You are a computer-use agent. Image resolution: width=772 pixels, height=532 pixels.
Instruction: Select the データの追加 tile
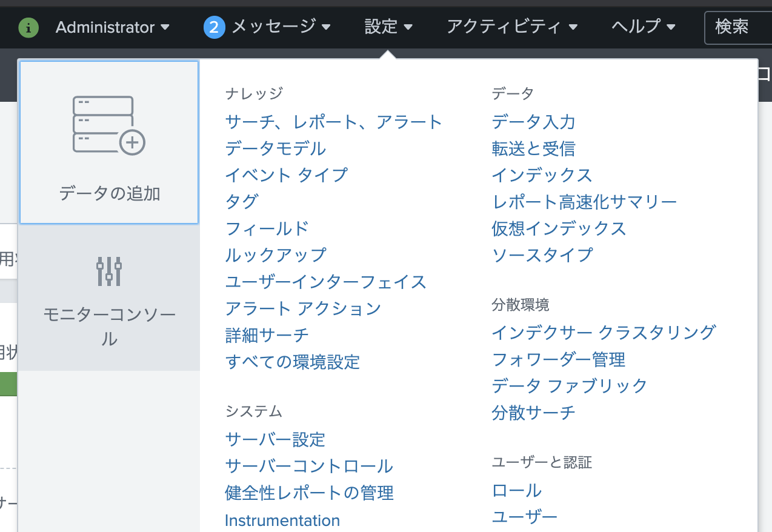[109, 142]
